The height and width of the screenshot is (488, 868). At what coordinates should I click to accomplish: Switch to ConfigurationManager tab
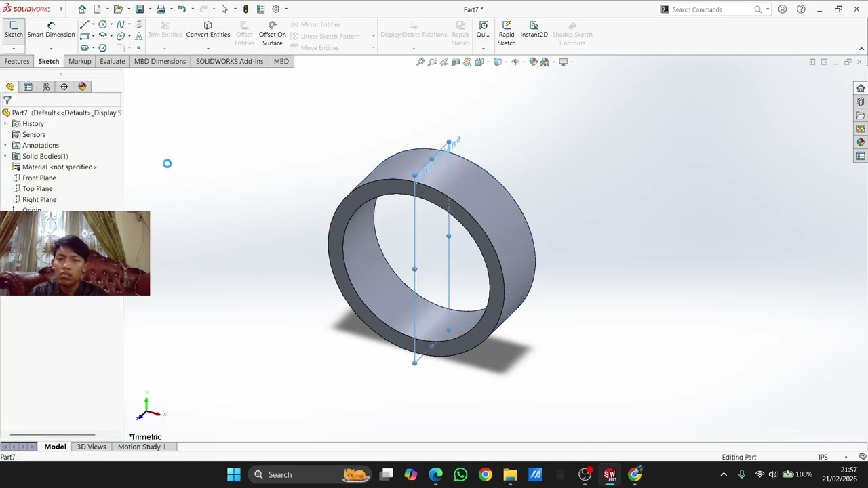click(46, 87)
